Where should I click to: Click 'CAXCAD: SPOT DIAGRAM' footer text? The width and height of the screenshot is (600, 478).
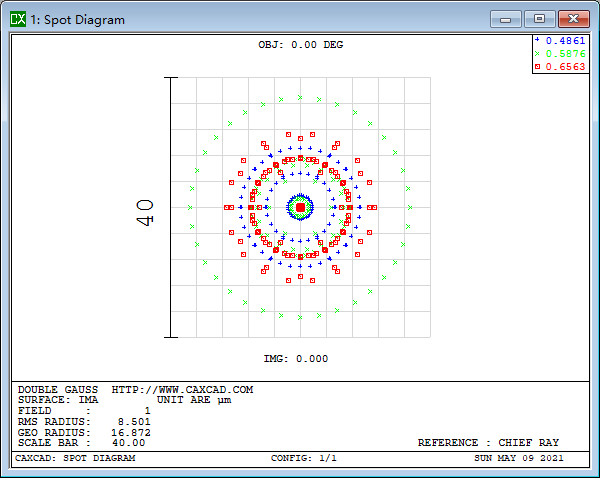75,458
